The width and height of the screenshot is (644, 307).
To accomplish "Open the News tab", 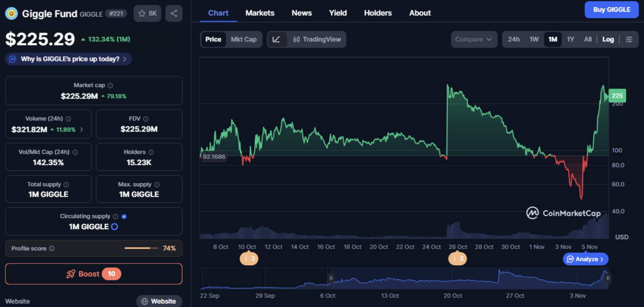I will pos(302,13).
